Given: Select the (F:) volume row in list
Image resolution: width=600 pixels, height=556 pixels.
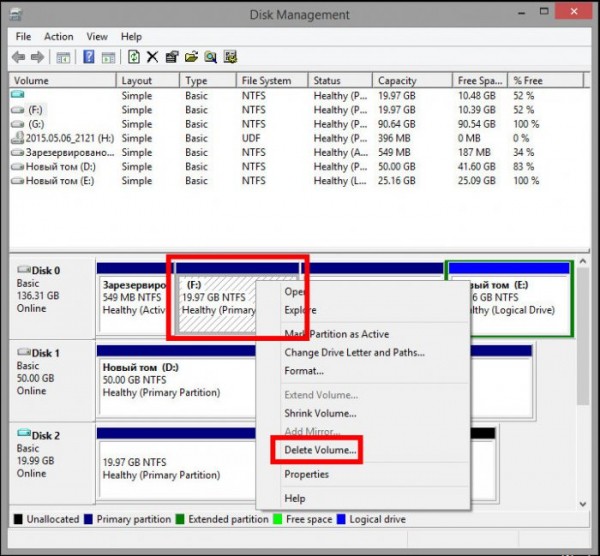Looking at the screenshot, I should pyautogui.click(x=300, y=110).
